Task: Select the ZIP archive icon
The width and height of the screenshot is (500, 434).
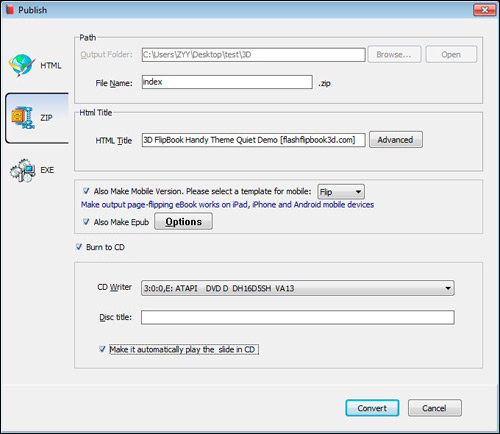Action: [x=23, y=118]
